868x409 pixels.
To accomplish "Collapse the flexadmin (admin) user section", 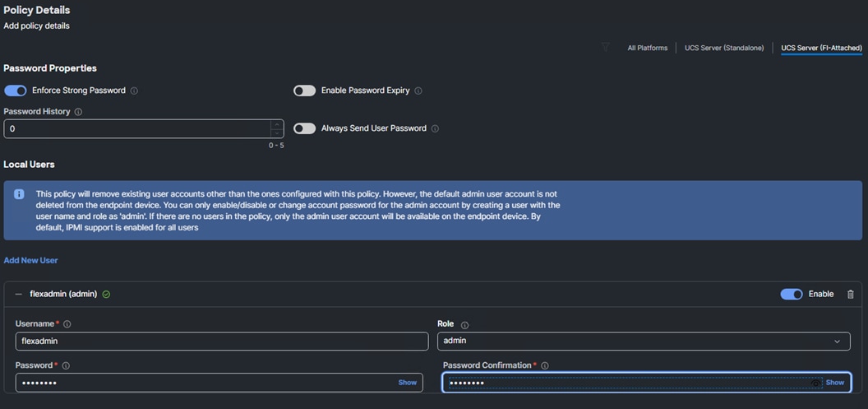I will coord(19,294).
